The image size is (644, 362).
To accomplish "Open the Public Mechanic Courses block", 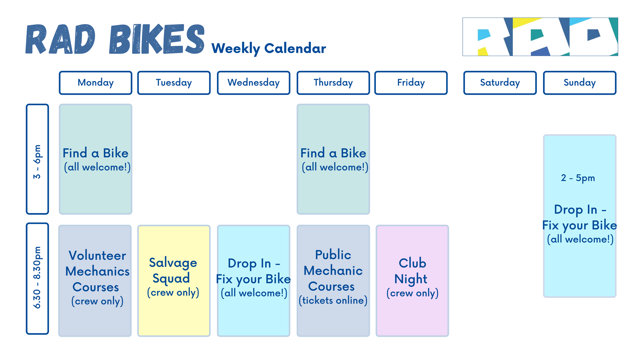I will click(x=333, y=281).
